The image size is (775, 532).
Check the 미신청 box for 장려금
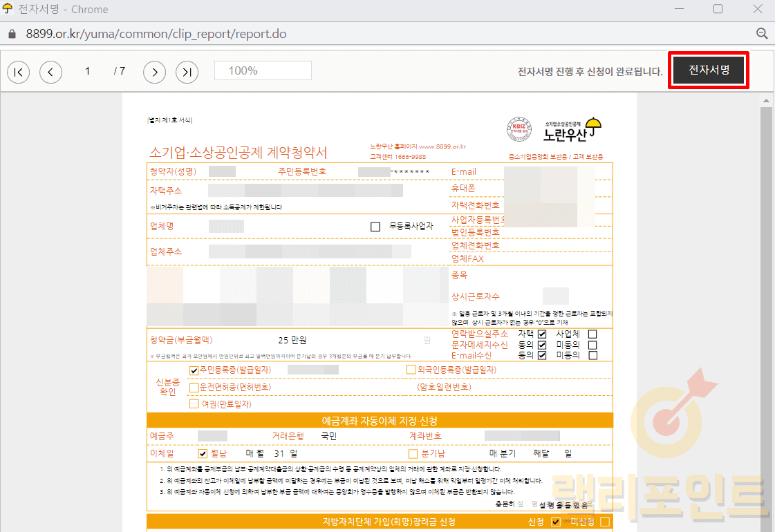605,522
